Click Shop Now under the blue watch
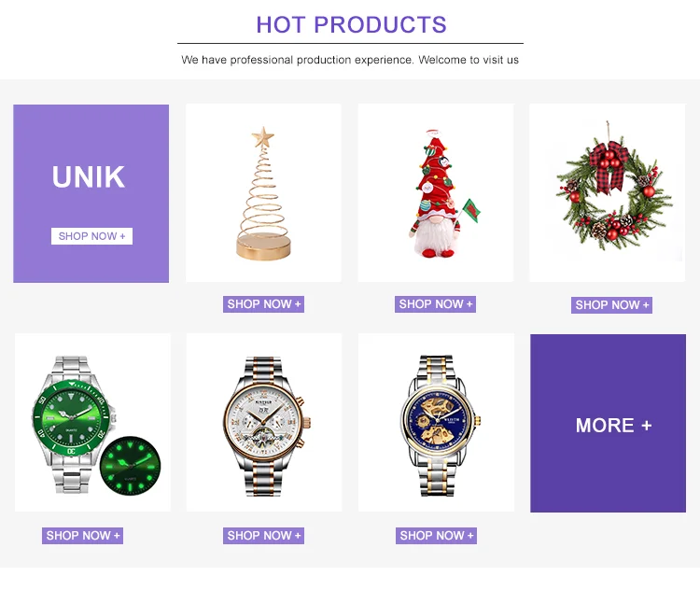Viewport: 700px width, 590px height. click(436, 536)
